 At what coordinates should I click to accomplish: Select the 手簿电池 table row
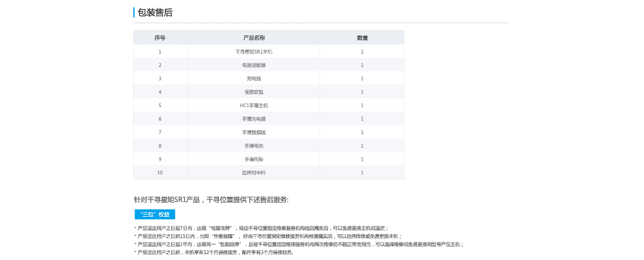[254, 146]
